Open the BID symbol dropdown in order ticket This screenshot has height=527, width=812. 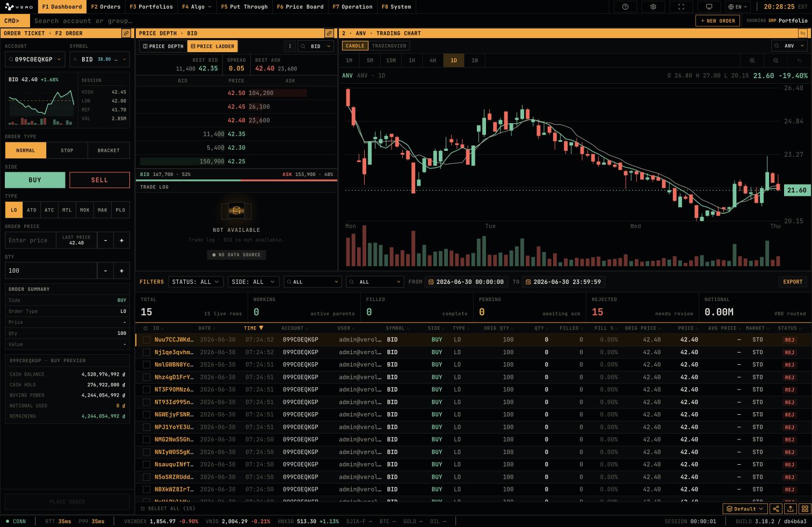[99, 60]
